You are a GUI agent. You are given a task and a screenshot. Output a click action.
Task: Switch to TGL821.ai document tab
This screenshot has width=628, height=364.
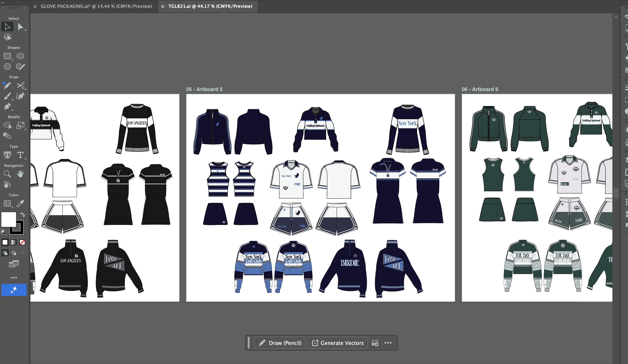click(210, 6)
